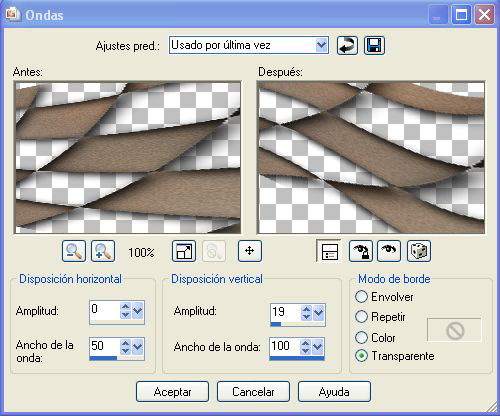Zoom in the preview with the plus magnifier
The height and width of the screenshot is (416, 500).
tap(103, 251)
